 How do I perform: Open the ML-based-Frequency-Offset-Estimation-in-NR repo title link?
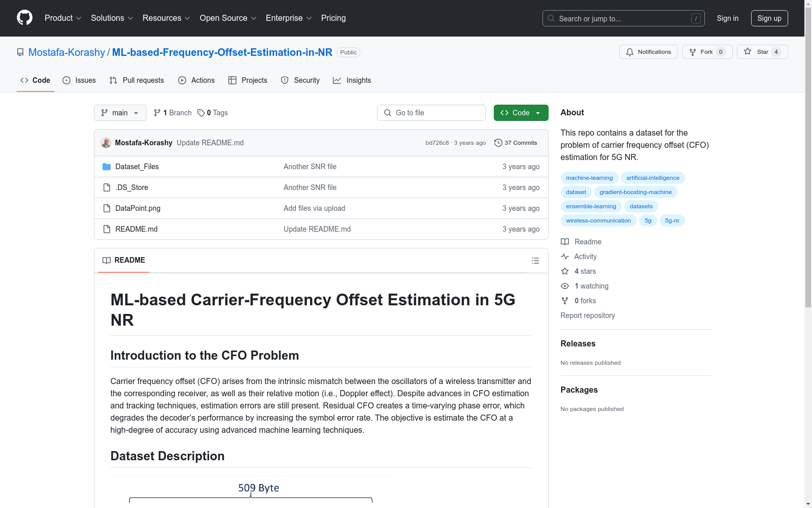(222, 52)
